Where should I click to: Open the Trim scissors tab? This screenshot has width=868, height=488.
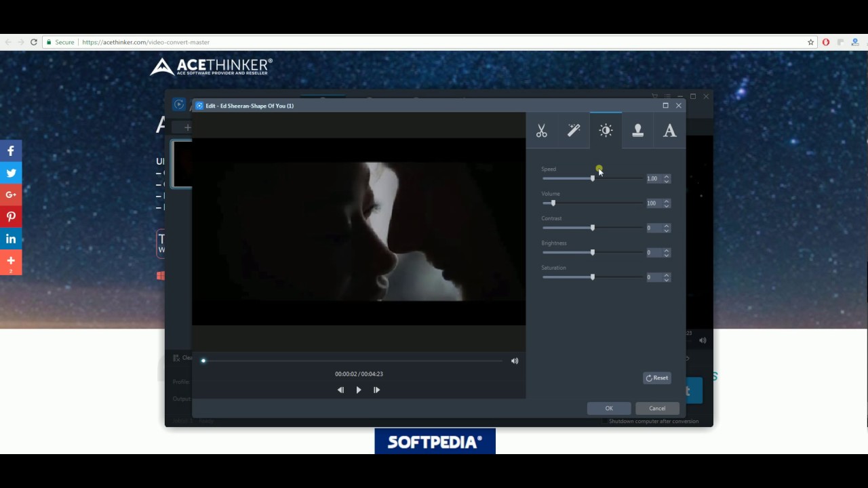click(542, 131)
